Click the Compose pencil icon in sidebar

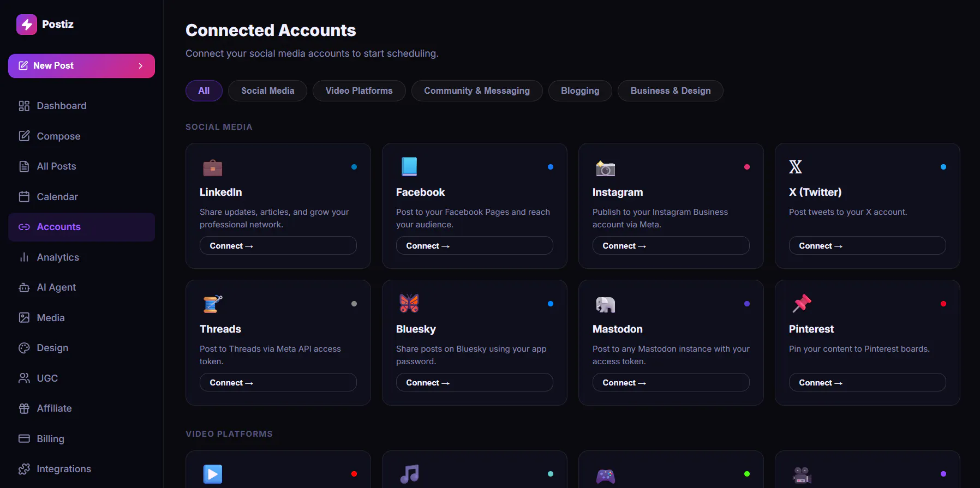tap(24, 136)
